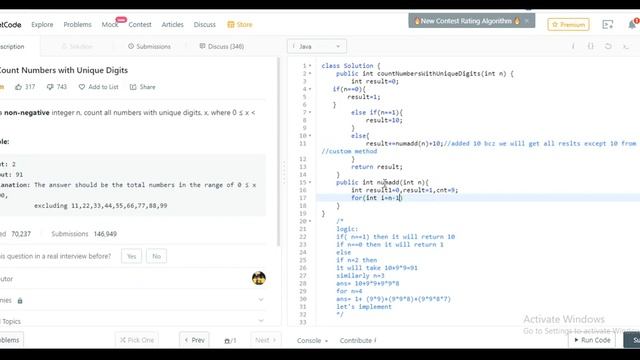This screenshot has width=640, height=360.
Task: Click the Store link with bag icon
Action: click(240, 24)
